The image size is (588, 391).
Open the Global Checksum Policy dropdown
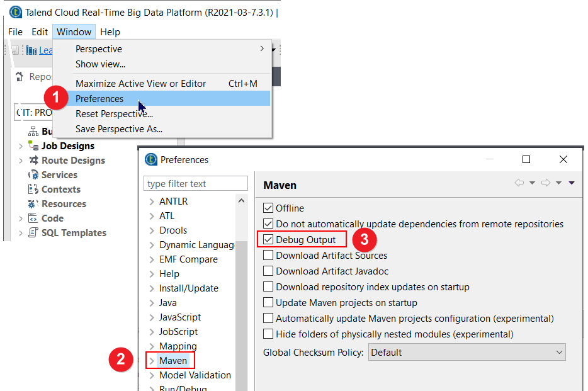466,353
